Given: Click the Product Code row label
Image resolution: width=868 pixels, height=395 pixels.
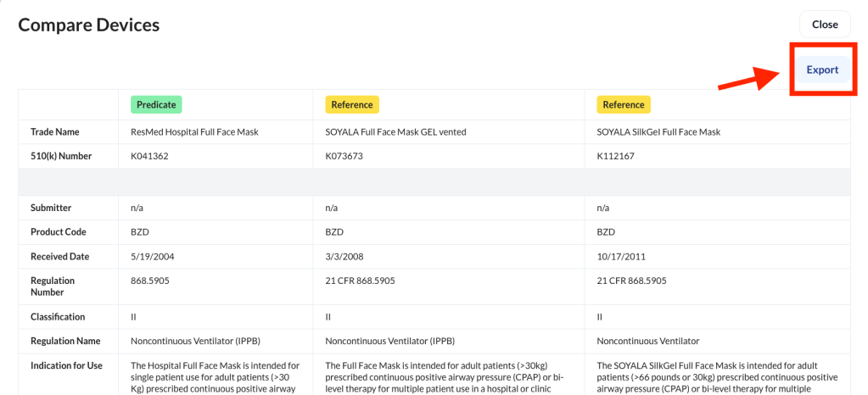Looking at the screenshot, I should pyautogui.click(x=59, y=231).
